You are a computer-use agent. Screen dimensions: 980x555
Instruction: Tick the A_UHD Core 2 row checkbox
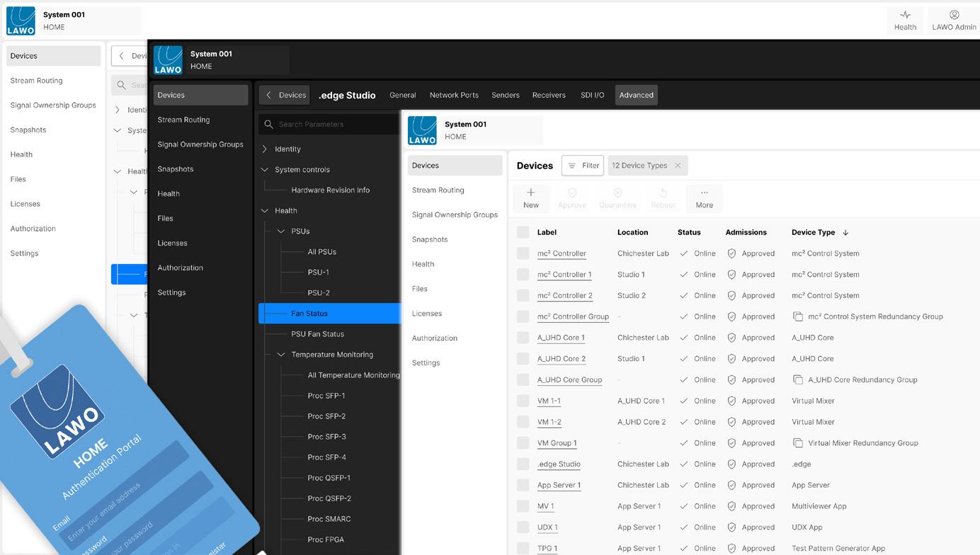point(523,359)
